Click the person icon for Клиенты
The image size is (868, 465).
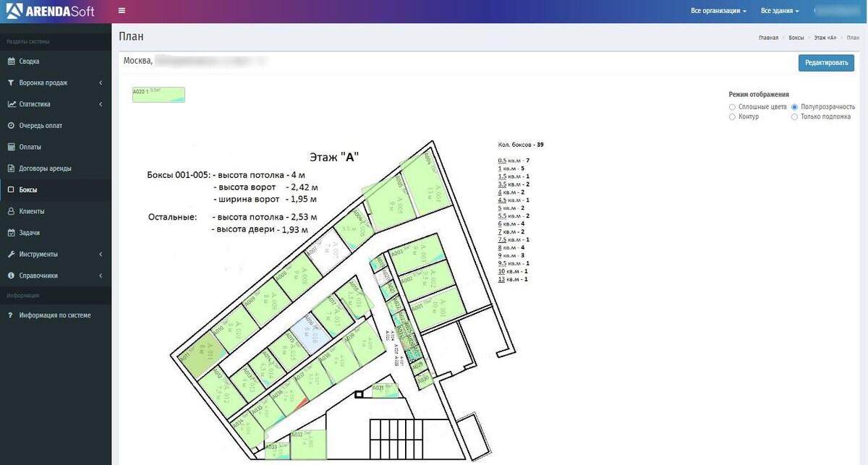[11, 211]
